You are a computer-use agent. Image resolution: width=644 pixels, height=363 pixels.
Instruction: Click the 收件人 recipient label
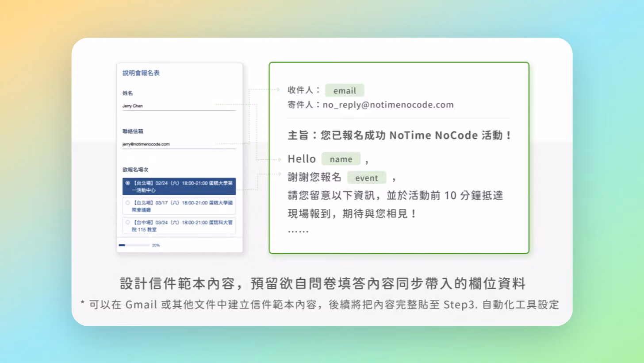click(x=304, y=90)
